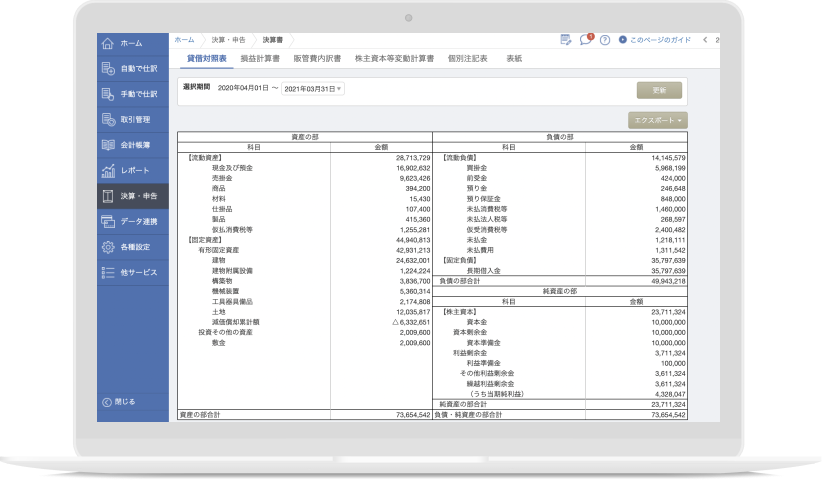Select the 会計帳簿 book icon

click(x=108, y=145)
